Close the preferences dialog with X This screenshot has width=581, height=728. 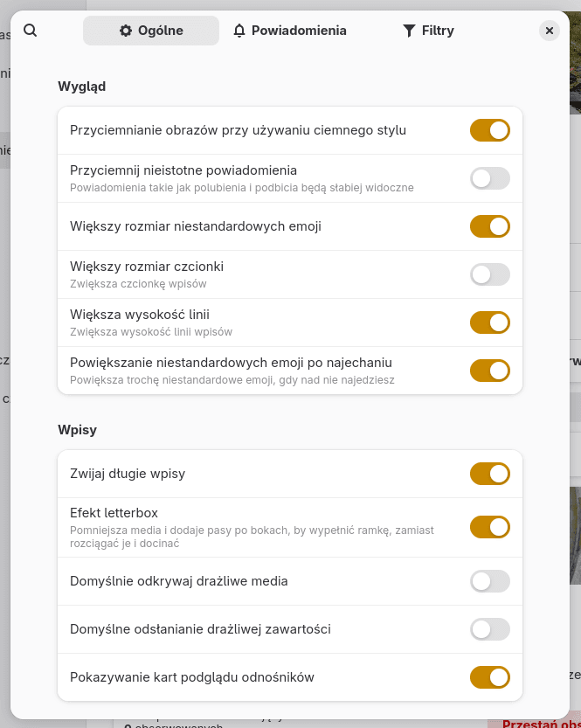point(549,31)
